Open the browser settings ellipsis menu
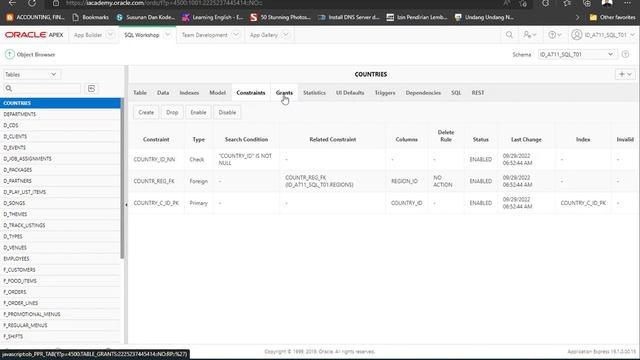640x360 pixels. [x=628, y=3]
